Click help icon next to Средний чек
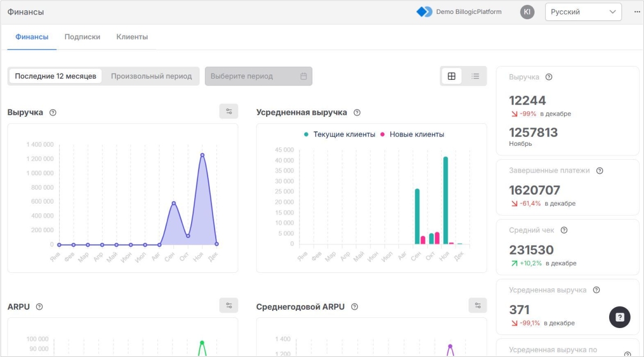644x357 pixels. click(x=564, y=230)
